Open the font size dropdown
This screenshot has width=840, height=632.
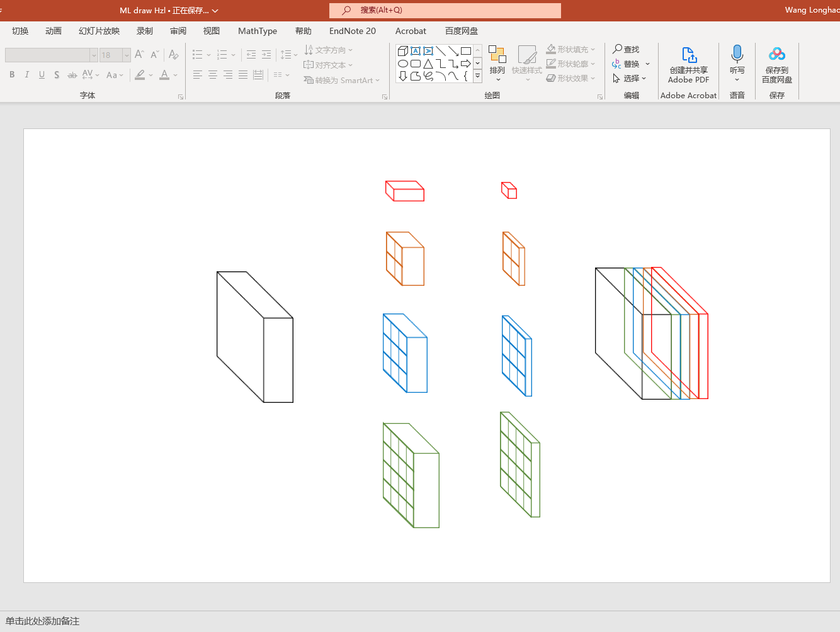point(127,55)
